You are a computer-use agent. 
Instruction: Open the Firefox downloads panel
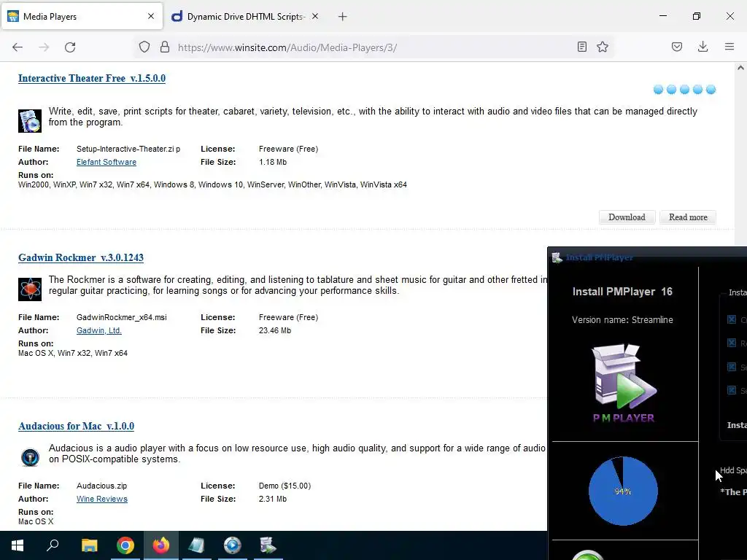703,47
